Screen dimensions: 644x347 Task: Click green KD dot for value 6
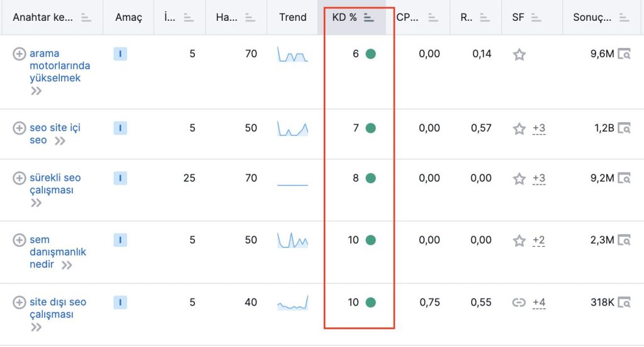tap(370, 54)
